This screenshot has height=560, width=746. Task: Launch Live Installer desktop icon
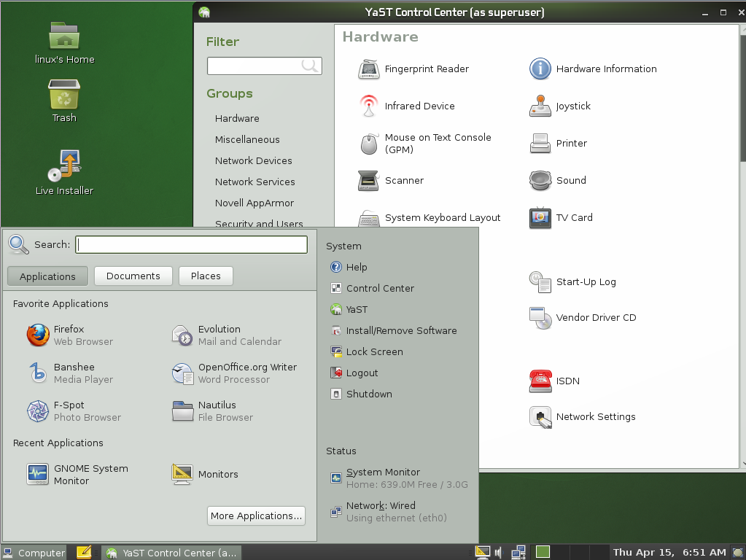coord(65,172)
